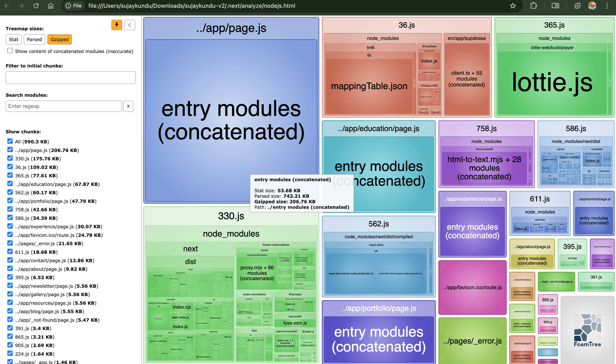
Task: Click the energy saver leaf icon
Action: pos(578,6)
